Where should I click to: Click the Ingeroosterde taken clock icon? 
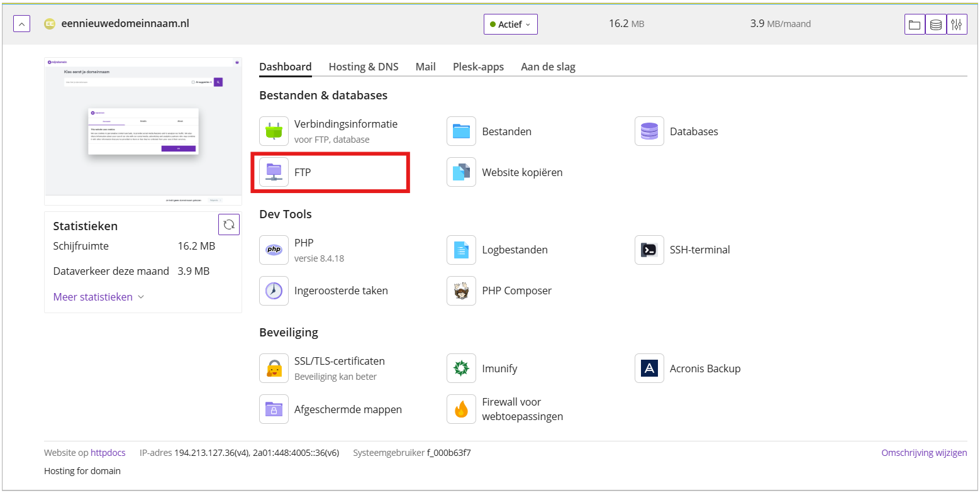(274, 291)
